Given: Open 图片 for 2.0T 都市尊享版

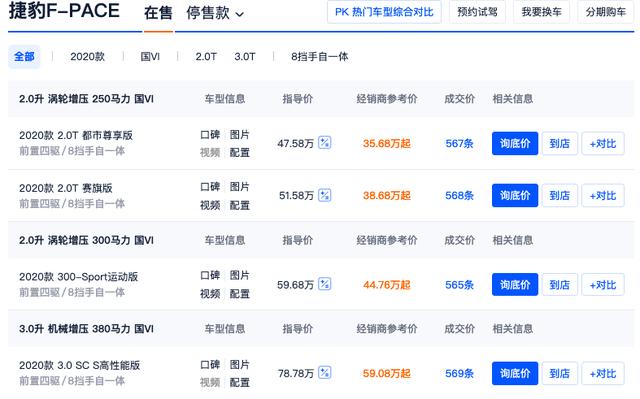Looking at the screenshot, I should click(240, 134).
